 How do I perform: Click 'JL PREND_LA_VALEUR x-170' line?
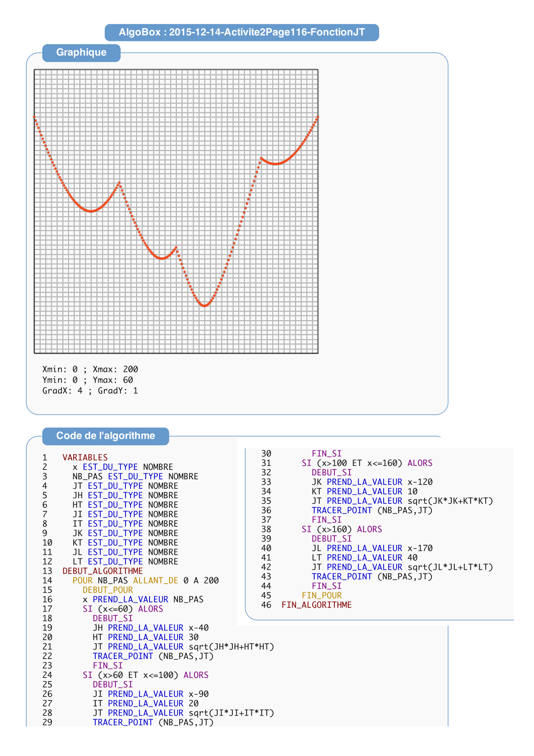372,548
